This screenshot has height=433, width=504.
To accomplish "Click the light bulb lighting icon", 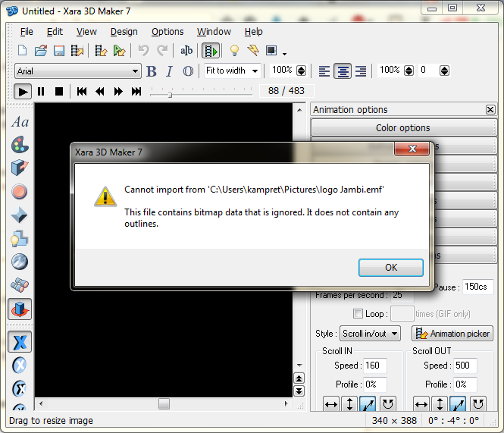I will coord(234,51).
